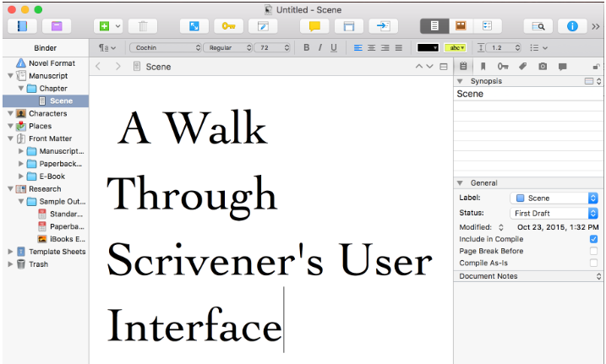Open the project search icon
Image resolution: width=606 pixels, height=364 pixels.
pyautogui.click(x=538, y=26)
